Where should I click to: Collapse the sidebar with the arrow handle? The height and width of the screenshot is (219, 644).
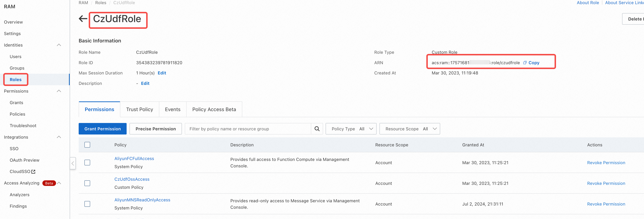click(73, 163)
